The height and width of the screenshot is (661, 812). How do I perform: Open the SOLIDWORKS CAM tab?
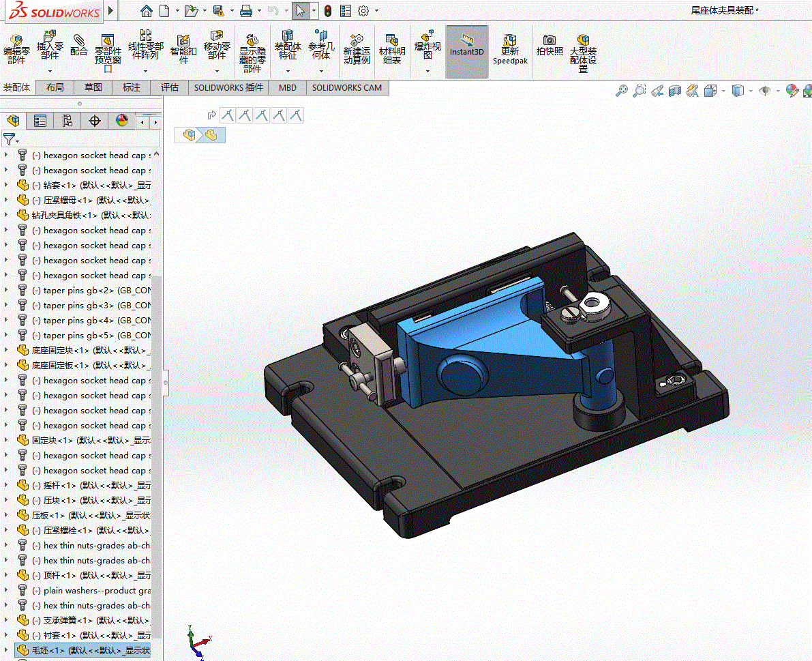click(347, 87)
